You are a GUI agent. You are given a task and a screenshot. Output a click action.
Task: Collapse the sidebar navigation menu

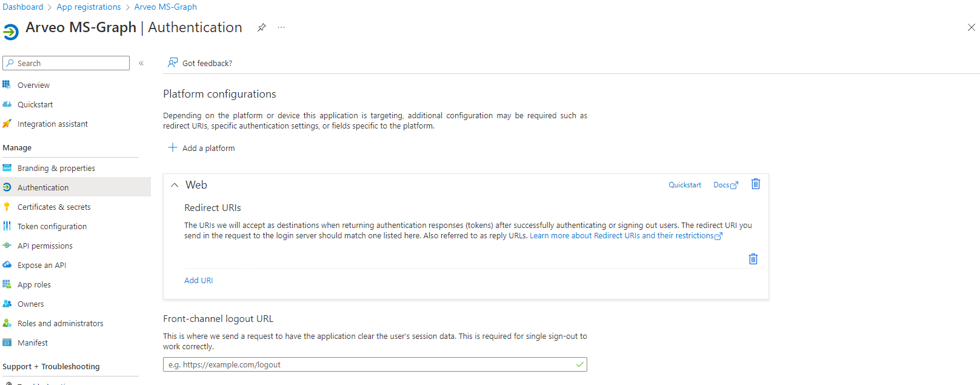[x=141, y=63]
